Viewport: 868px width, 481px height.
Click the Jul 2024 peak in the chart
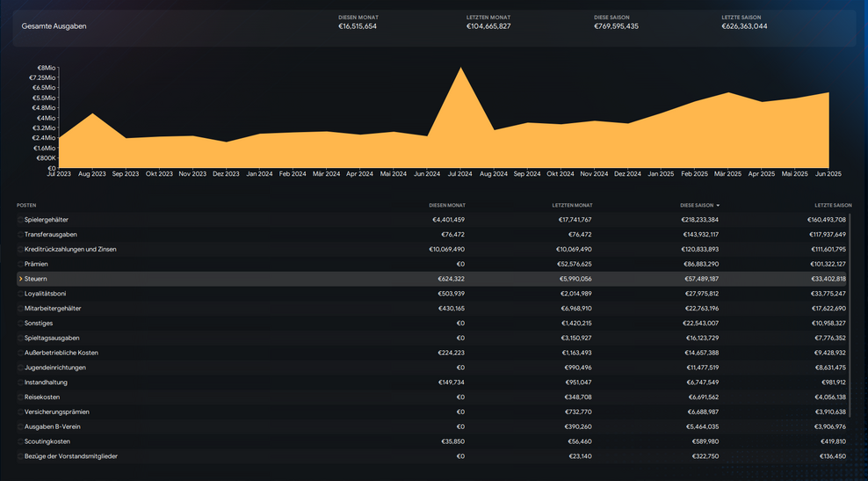click(459, 70)
